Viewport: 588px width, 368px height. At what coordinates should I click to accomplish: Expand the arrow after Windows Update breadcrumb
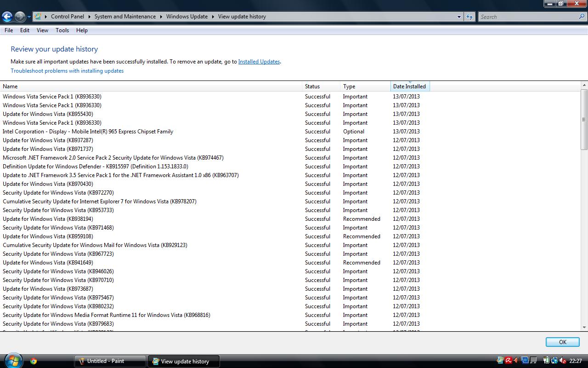[213, 17]
